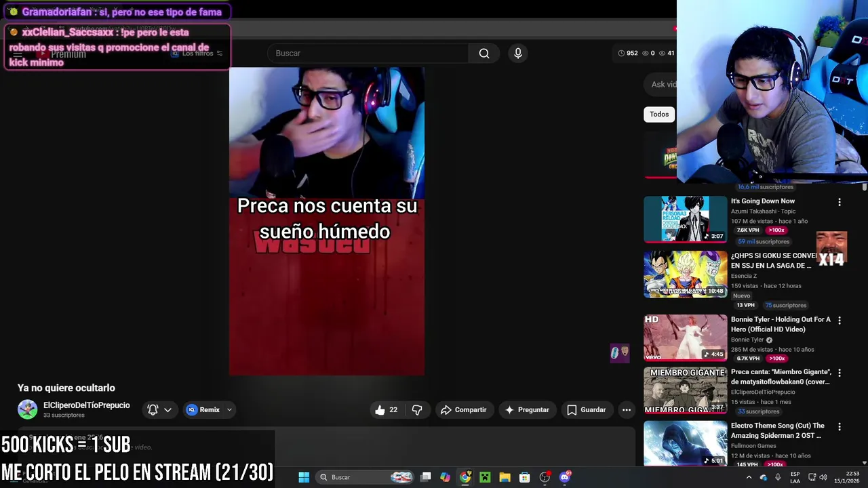Click the YouTube search magnifier button
This screenshot has width=868, height=488.
point(484,54)
